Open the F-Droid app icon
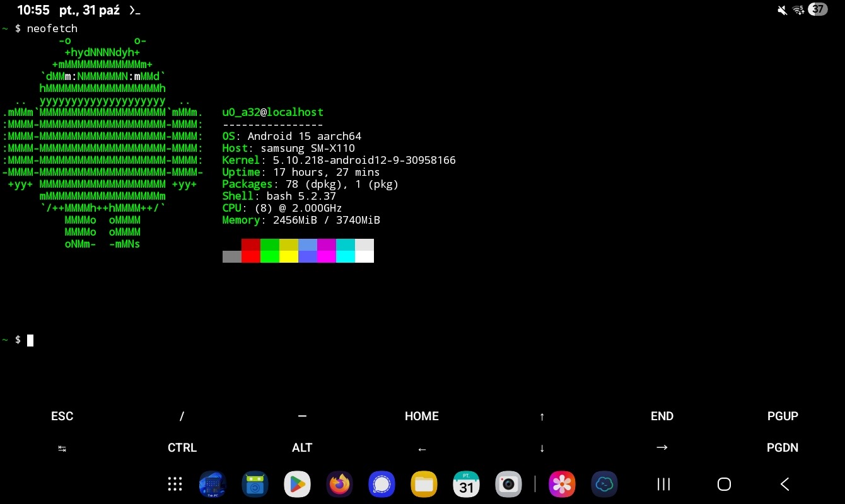Image resolution: width=845 pixels, height=504 pixels. 255,484
